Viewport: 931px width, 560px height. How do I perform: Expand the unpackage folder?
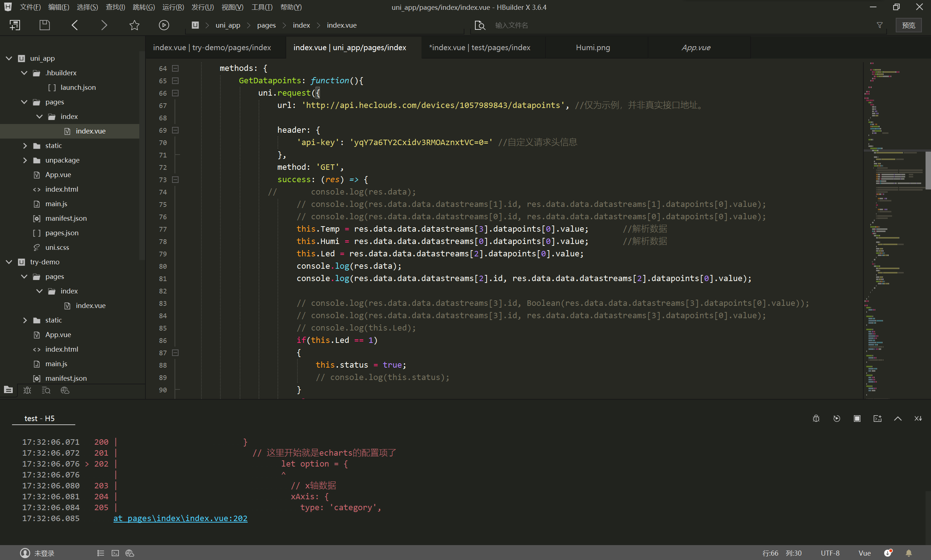pos(25,160)
